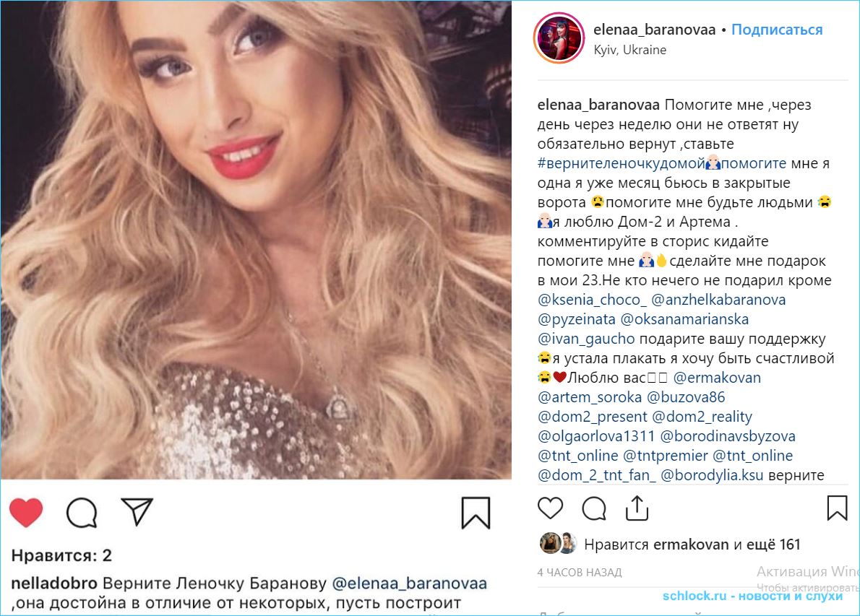Like the right post using outlined heart
This screenshot has height=616, width=860.
[x=550, y=508]
